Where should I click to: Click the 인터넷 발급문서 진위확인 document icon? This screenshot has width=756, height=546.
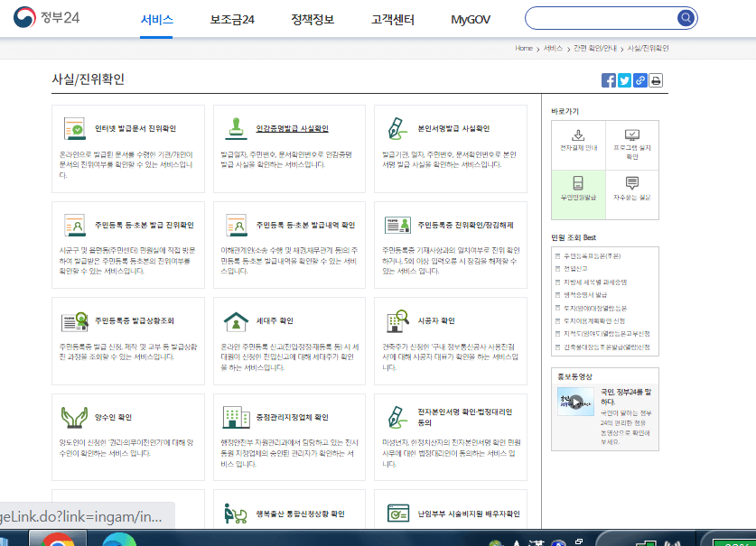74,129
